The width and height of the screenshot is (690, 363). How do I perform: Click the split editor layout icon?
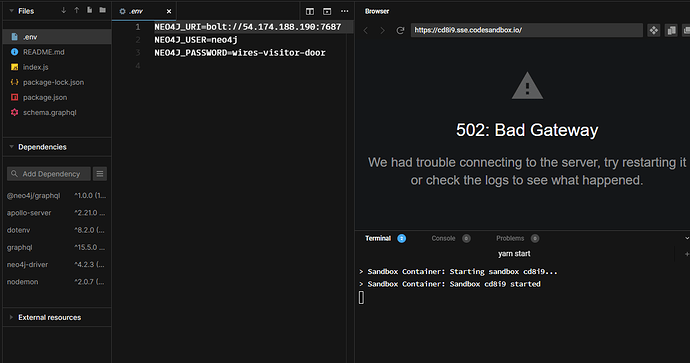click(310, 11)
